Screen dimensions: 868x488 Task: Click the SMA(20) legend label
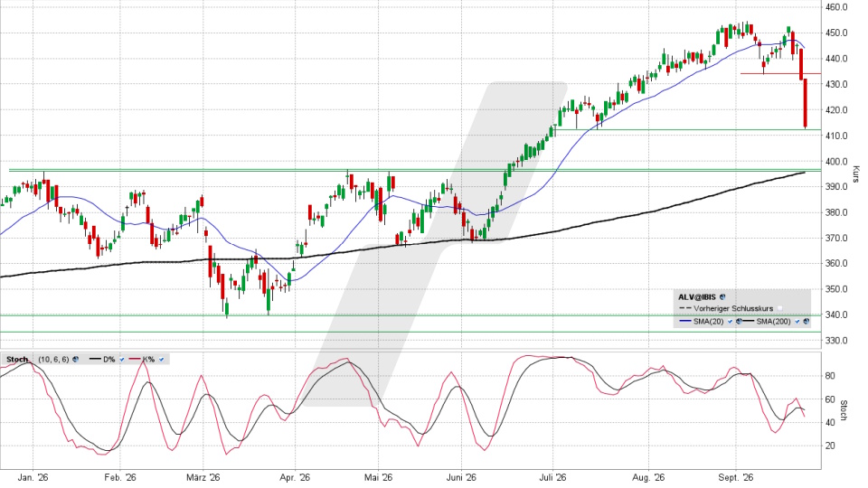708,322
